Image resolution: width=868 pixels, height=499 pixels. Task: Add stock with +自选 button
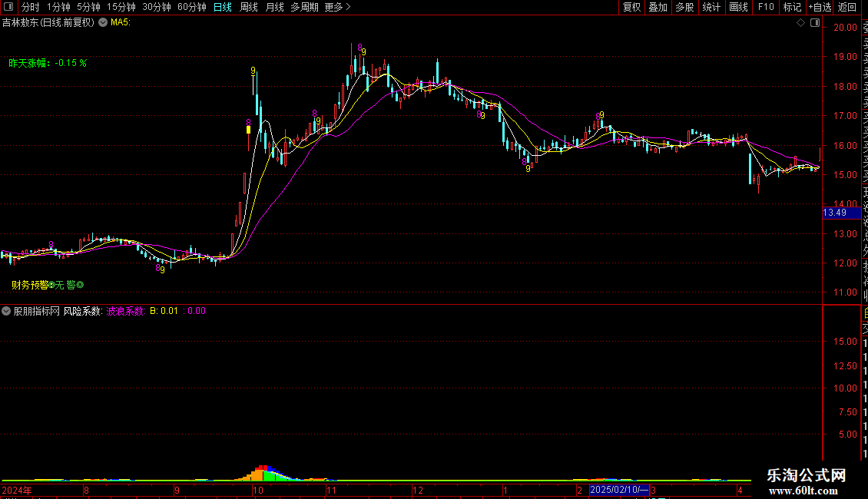click(820, 7)
